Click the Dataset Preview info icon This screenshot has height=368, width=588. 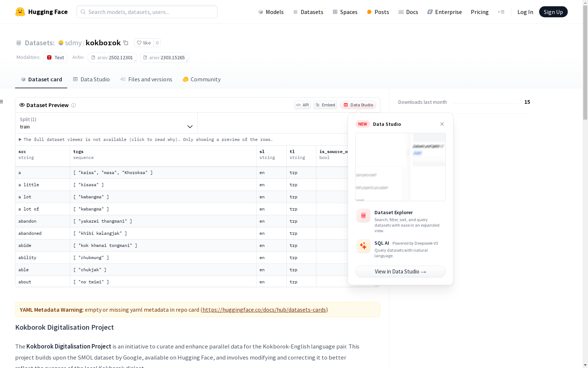click(x=73, y=105)
